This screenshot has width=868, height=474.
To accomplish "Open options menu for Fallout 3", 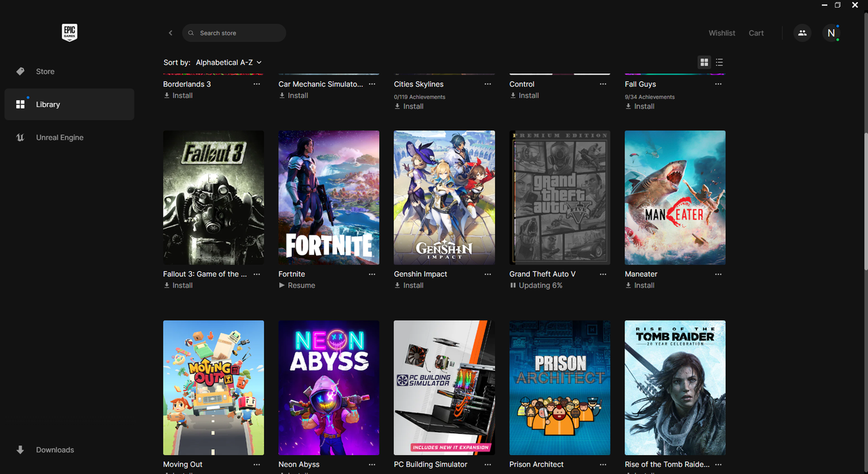I will 256,274.
